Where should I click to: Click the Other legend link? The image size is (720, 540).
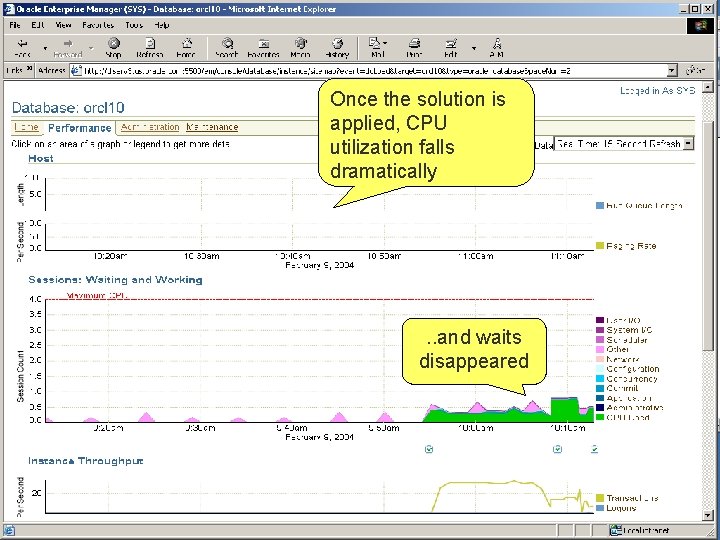point(618,349)
